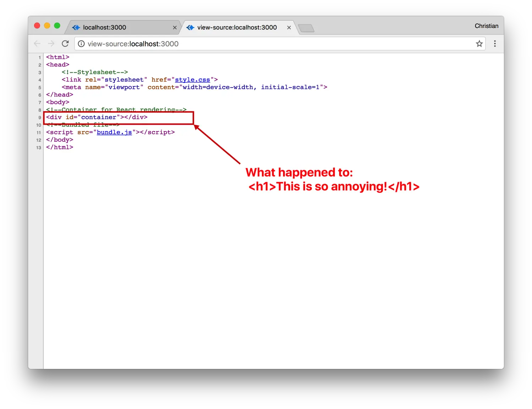Go forward using the forward arrow
532x409 pixels.
click(x=51, y=44)
